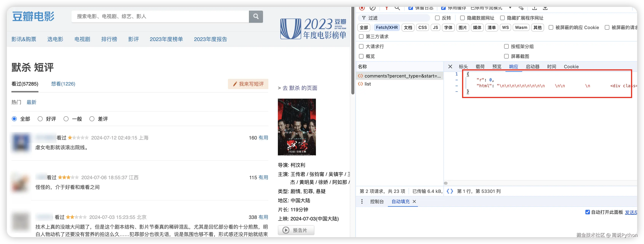The width and height of the screenshot is (644, 244).
Task: Click the 我来写短评 button
Action: coord(248,84)
